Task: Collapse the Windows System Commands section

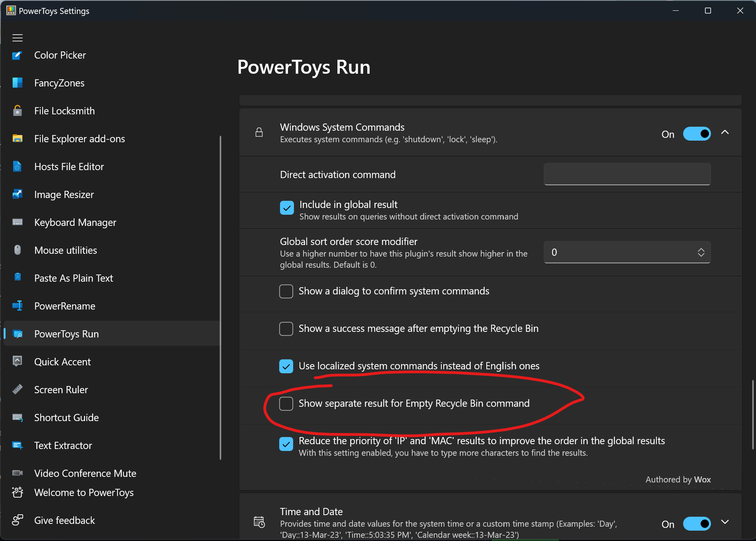Action: (x=725, y=132)
